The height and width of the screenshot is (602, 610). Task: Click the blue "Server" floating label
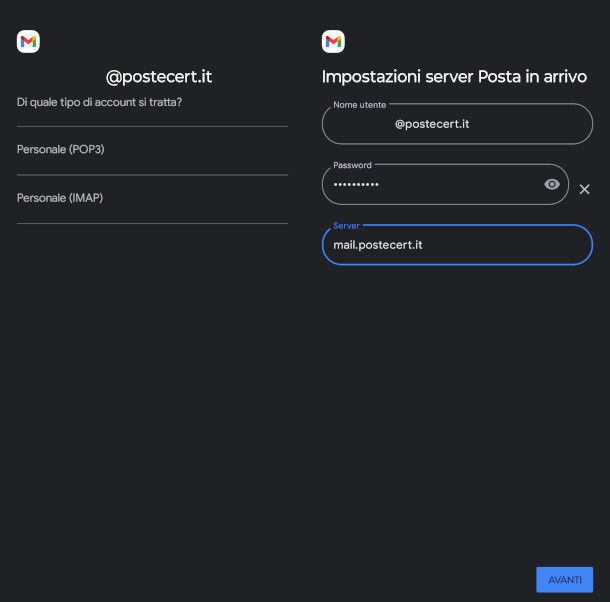346,226
